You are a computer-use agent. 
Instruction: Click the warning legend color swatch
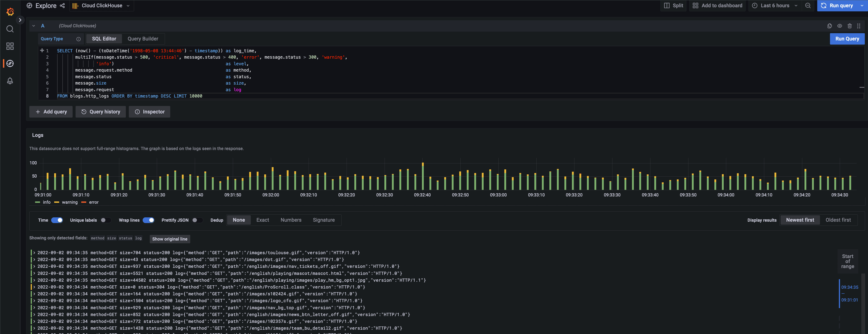pos(57,202)
